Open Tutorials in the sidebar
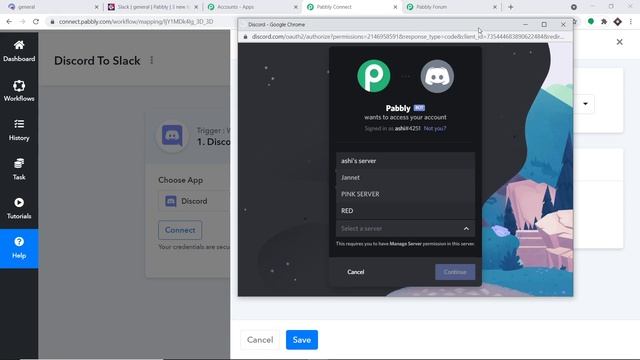This screenshot has height=360, width=640. coord(19,209)
